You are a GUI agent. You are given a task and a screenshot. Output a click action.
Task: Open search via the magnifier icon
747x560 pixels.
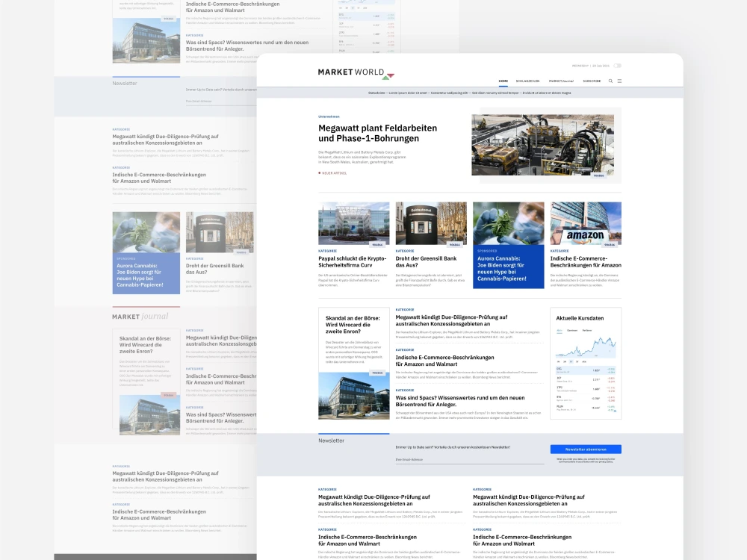pyautogui.click(x=610, y=81)
